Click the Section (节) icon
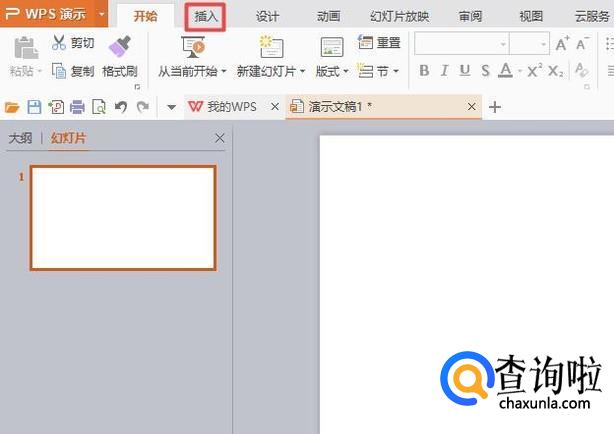614x434 pixels. pos(366,71)
